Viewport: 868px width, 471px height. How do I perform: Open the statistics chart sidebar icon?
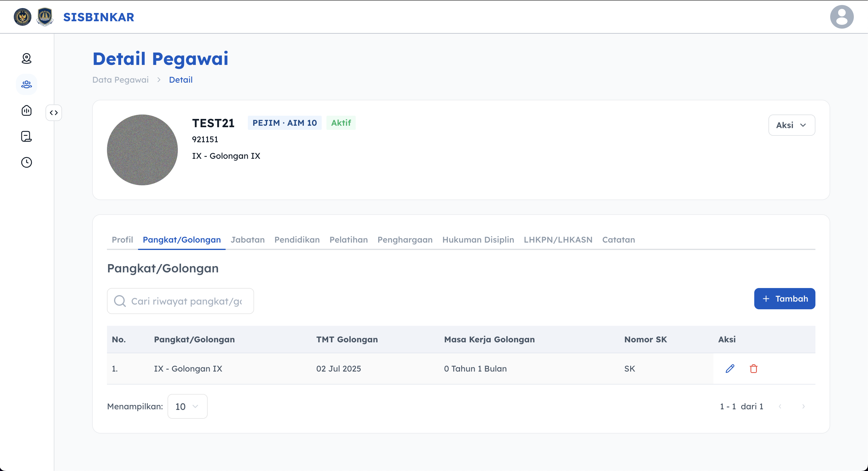27,110
